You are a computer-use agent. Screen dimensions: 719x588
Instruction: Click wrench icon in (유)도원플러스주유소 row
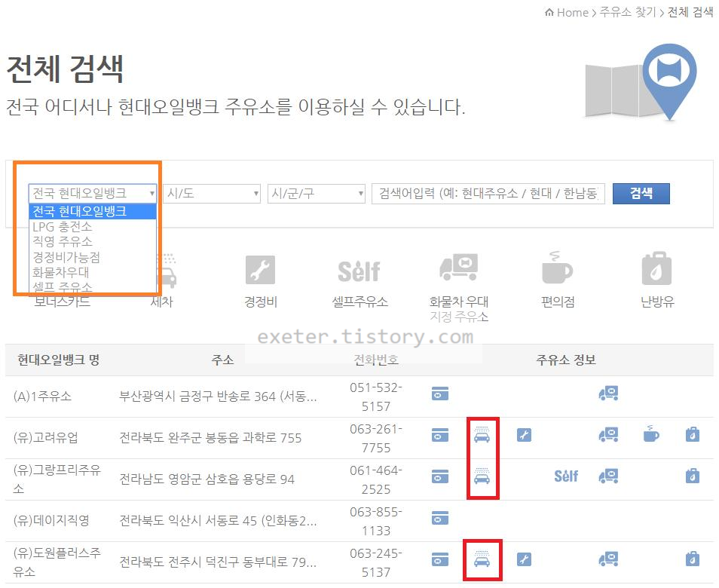(x=524, y=559)
